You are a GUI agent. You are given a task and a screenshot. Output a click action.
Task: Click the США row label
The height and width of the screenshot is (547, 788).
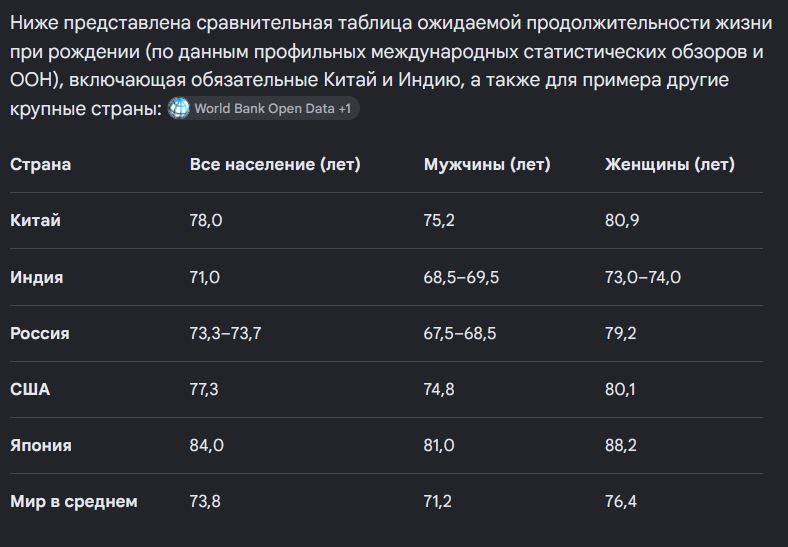tap(30, 389)
